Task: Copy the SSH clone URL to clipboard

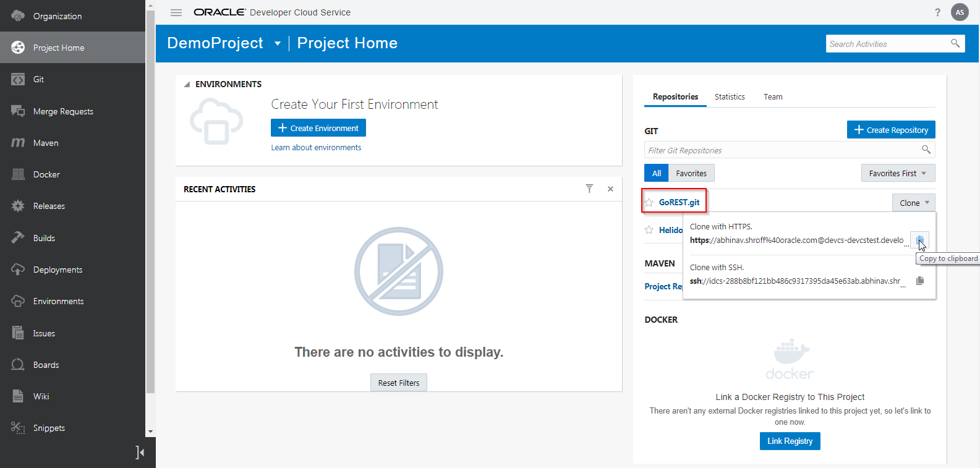Action: 920,281
